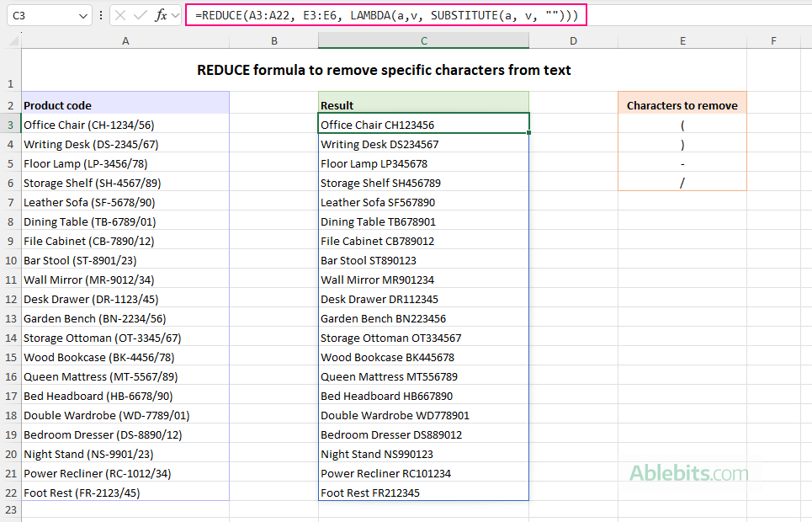
Task: Click the Enter checkmark formula icon
Action: tap(140, 15)
